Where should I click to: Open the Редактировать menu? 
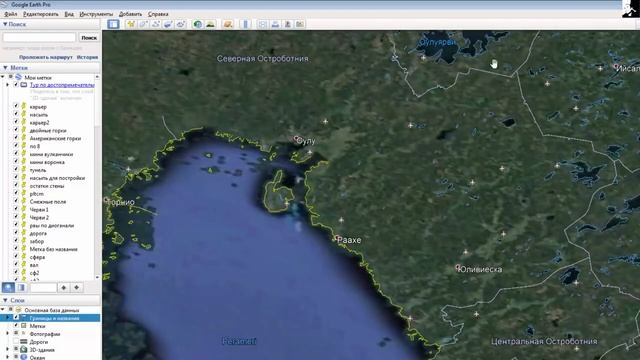pyautogui.click(x=40, y=14)
